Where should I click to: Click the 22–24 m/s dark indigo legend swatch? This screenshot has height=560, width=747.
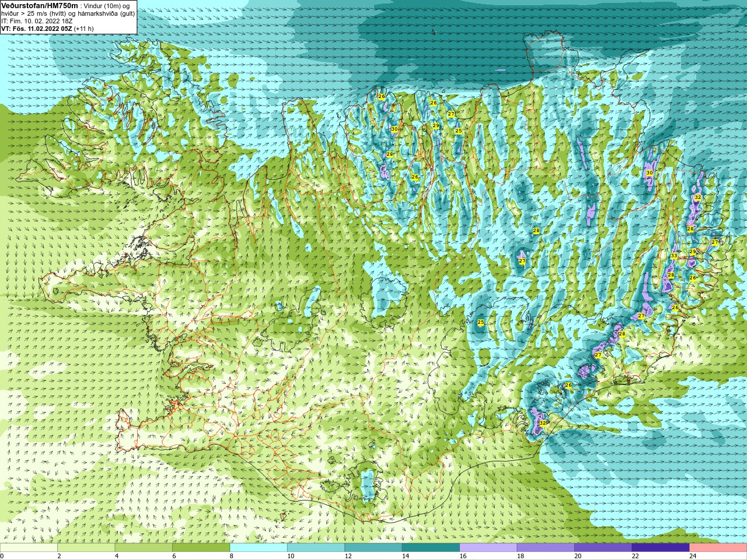click(661, 548)
